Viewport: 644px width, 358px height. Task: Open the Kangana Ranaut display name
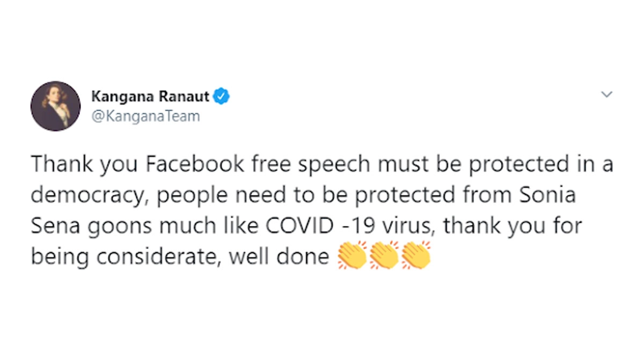click(x=151, y=97)
